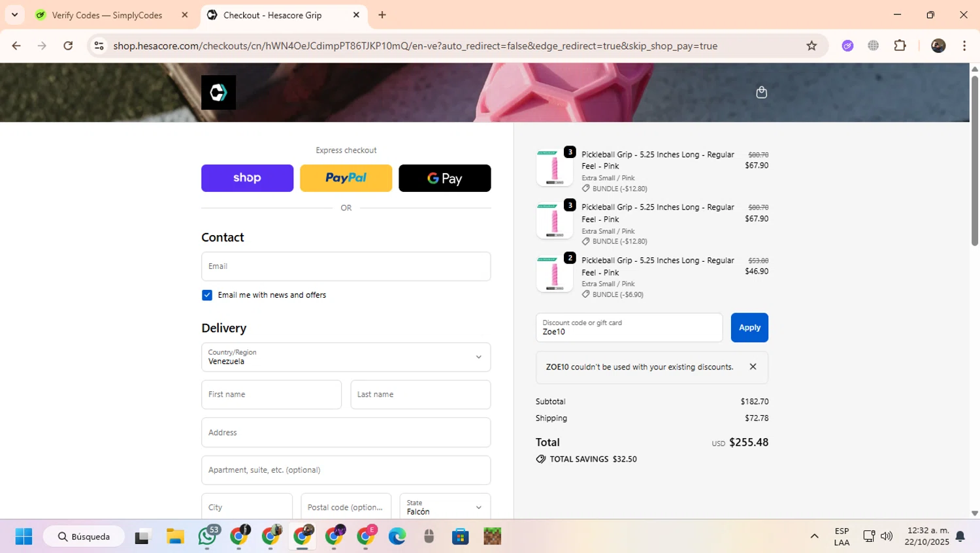Pay with Shop Pay button

tap(248, 178)
